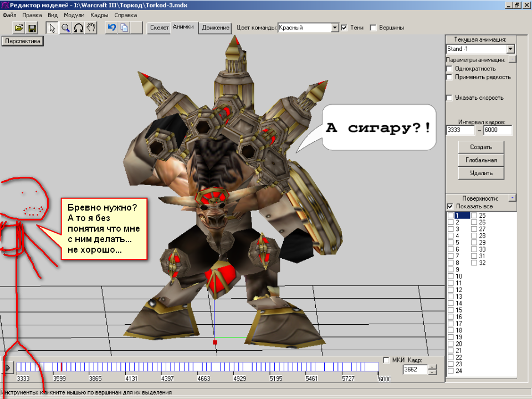Tick the checkbox for surface 5
The height and width of the screenshot is (399, 532).
[451, 243]
